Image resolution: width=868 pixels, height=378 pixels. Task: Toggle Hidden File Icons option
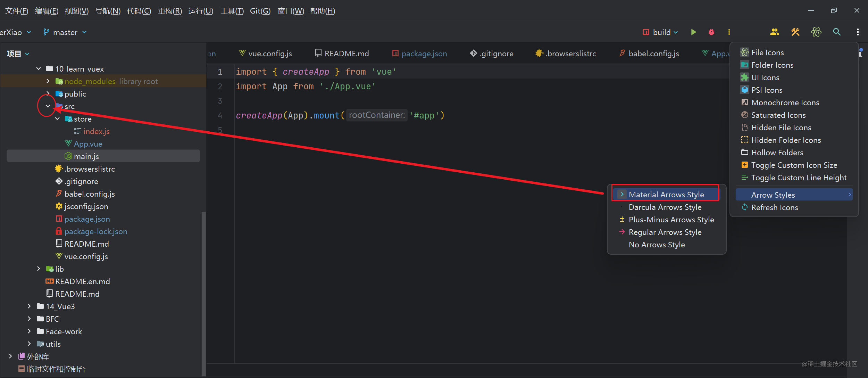(x=781, y=128)
